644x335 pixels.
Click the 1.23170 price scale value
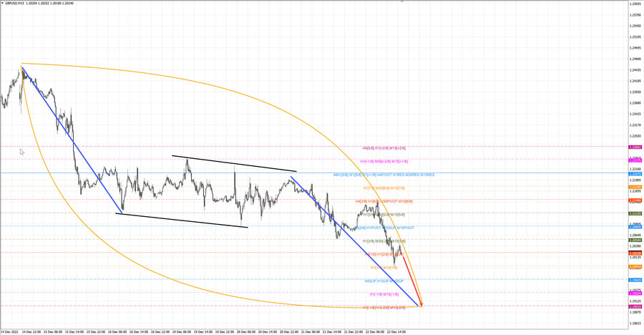click(x=635, y=125)
